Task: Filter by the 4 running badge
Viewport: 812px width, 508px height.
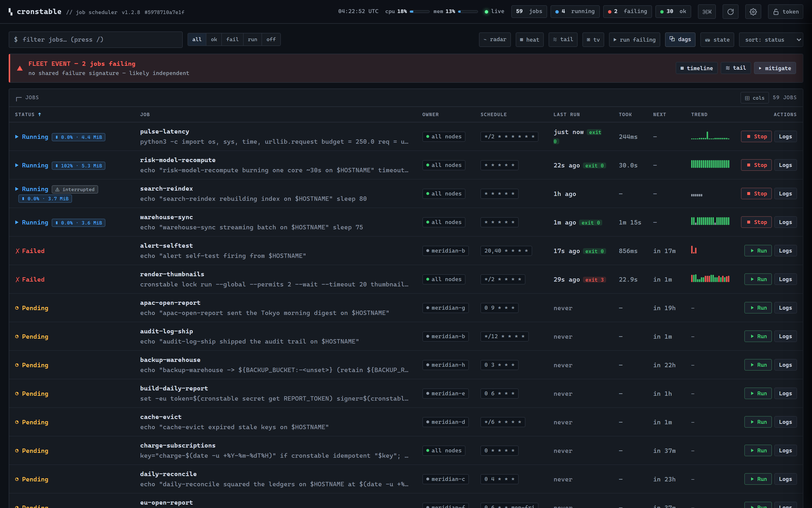Action: pyautogui.click(x=575, y=11)
